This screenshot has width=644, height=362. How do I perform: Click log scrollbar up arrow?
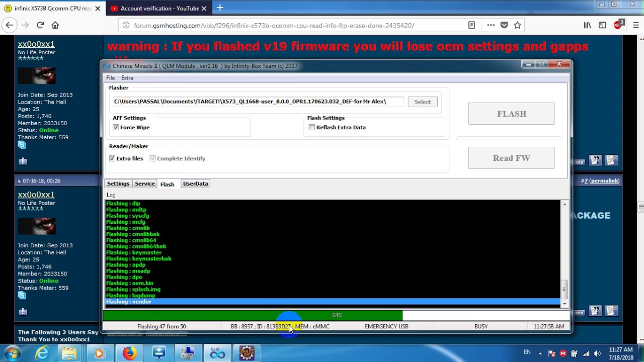point(565,204)
